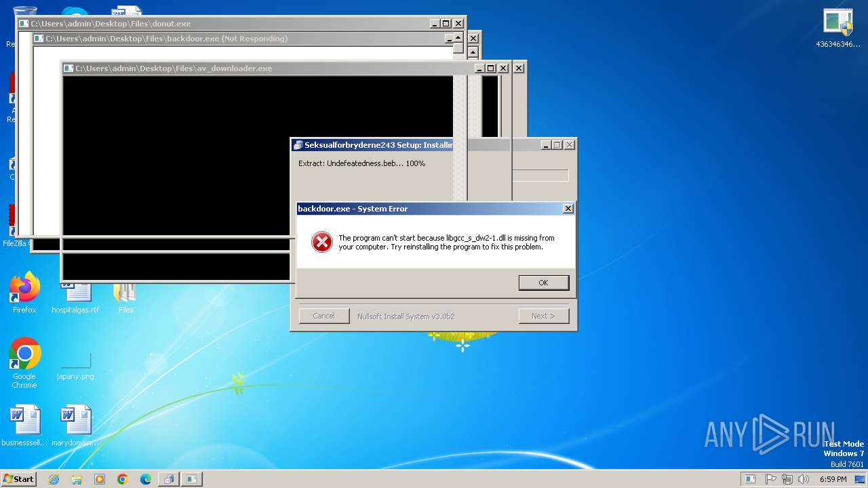Click the red error icon in the dialog
This screenshot has height=488, width=868.
coord(321,242)
